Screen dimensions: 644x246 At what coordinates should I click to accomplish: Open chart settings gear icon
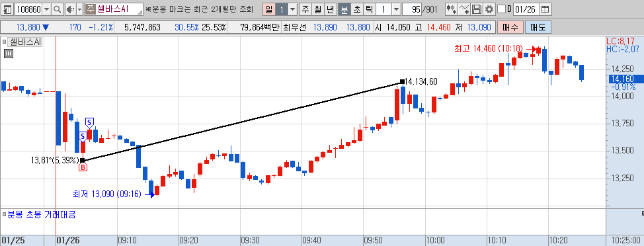coord(489,9)
